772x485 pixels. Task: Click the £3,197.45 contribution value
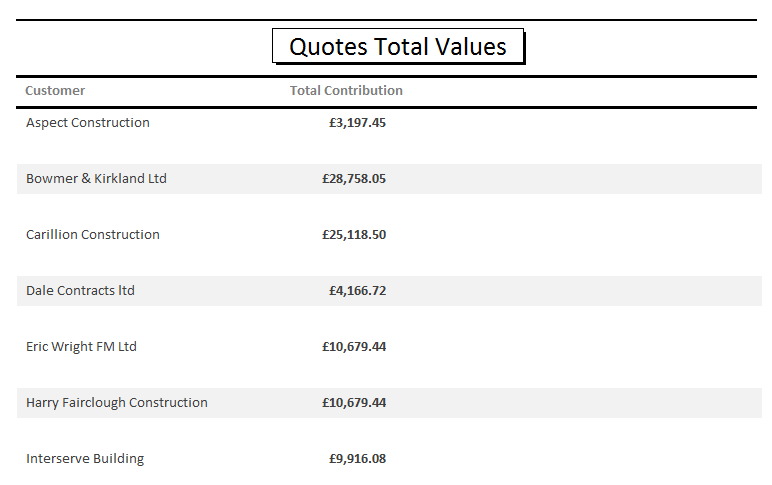click(357, 123)
